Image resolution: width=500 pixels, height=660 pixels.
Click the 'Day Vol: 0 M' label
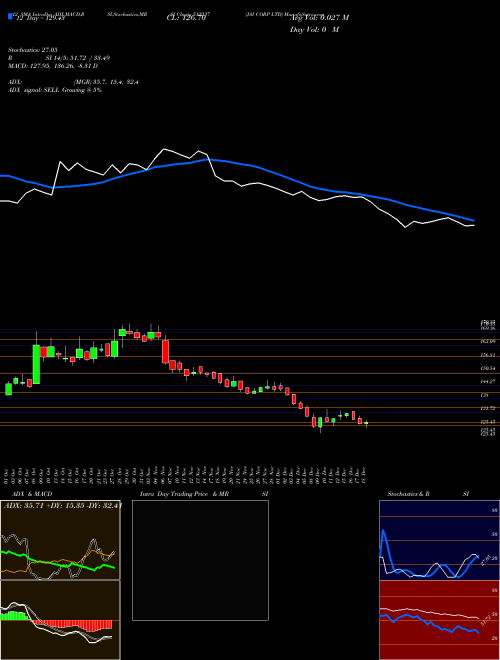pyautogui.click(x=314, y=29)
